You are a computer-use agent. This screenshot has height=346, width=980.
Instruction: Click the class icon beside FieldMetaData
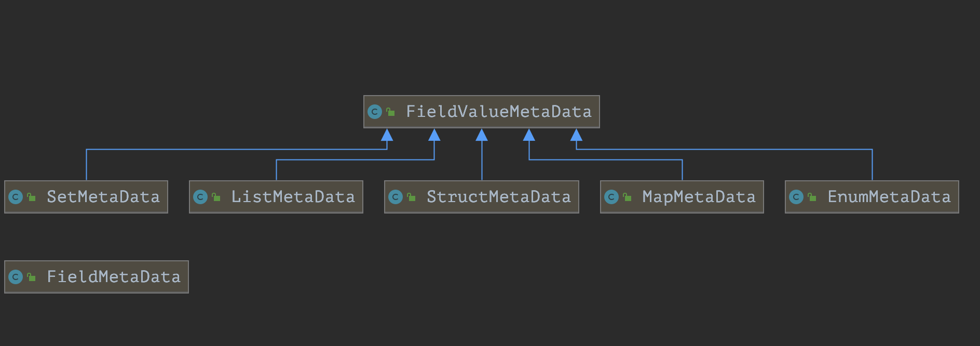coord(16,277)
